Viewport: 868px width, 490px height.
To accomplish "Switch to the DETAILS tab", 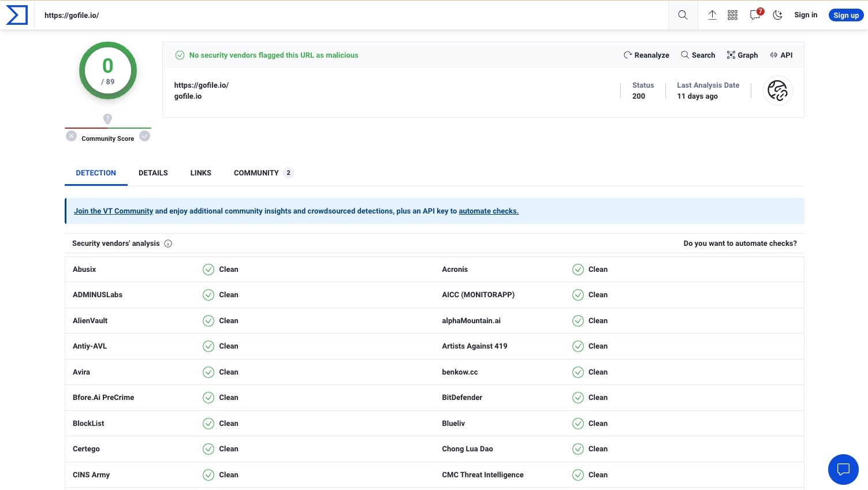I will (153, 173).
